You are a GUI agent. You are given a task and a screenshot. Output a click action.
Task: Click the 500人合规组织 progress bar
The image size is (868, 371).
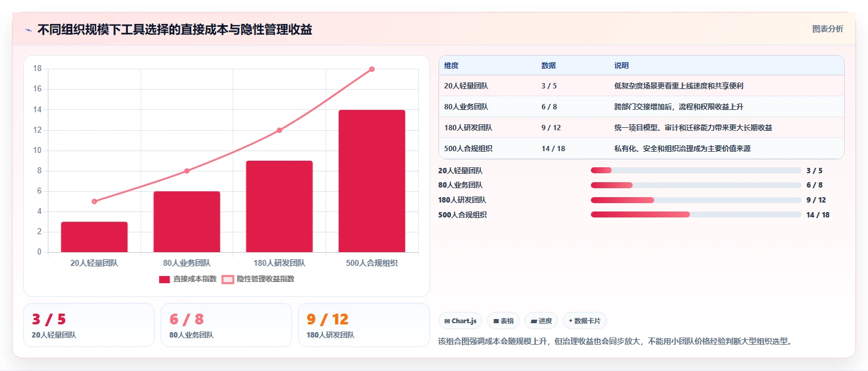tap(696, 214)
